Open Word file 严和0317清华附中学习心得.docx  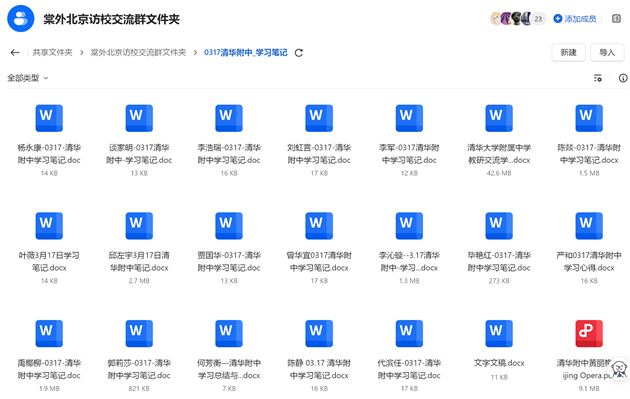(x=589, y=226)
